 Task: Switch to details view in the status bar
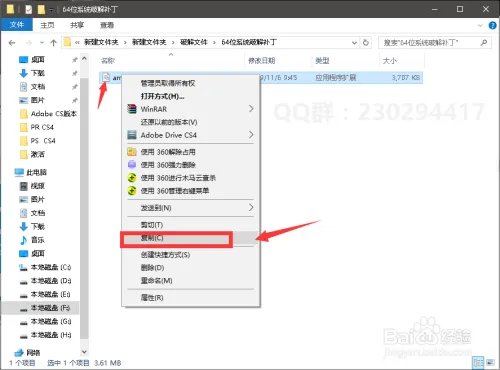478,362
